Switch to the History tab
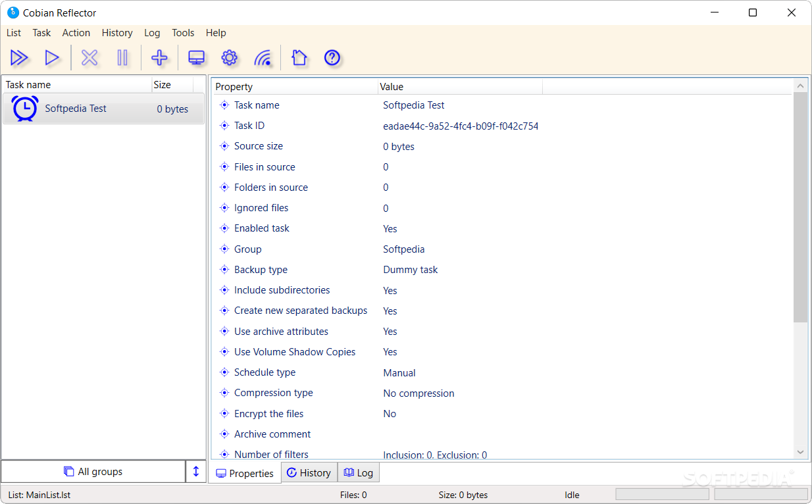 [309, 472]
